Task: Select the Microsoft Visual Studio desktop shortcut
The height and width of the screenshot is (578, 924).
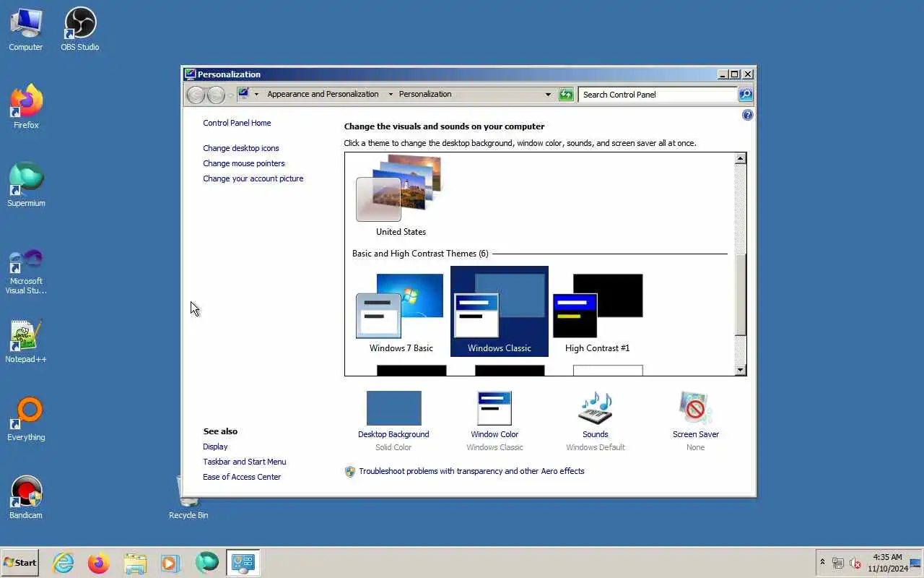Action: tap(26, 271)
